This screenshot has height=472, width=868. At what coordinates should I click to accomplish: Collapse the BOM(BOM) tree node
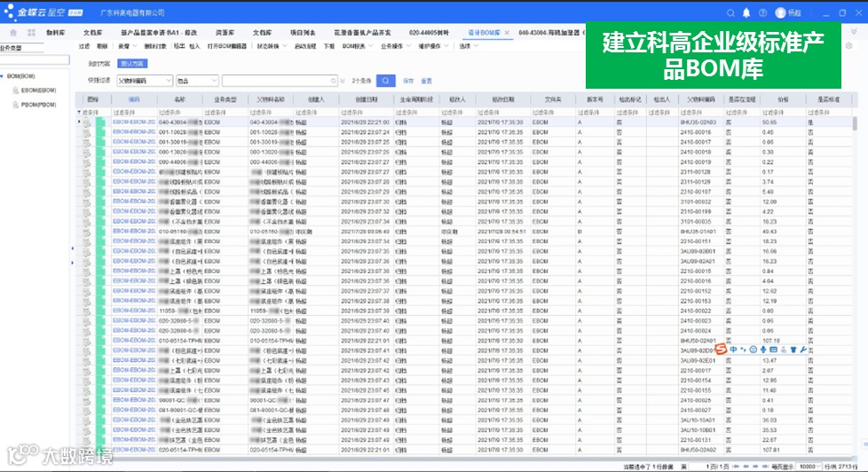point(2,75)
